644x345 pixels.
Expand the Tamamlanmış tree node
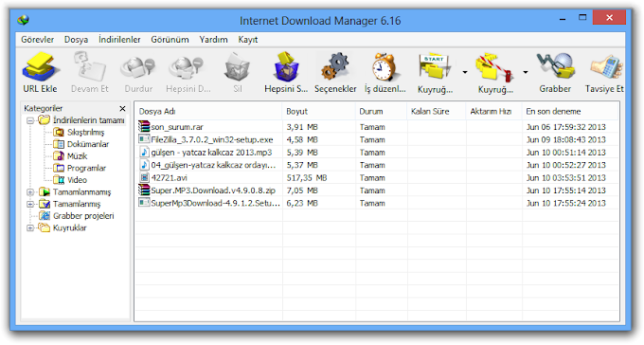pos(30,204)
